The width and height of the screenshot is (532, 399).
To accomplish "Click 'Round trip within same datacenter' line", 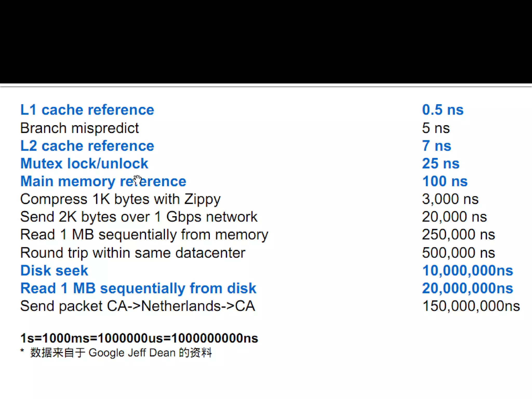I will click(x=132, y=253).
